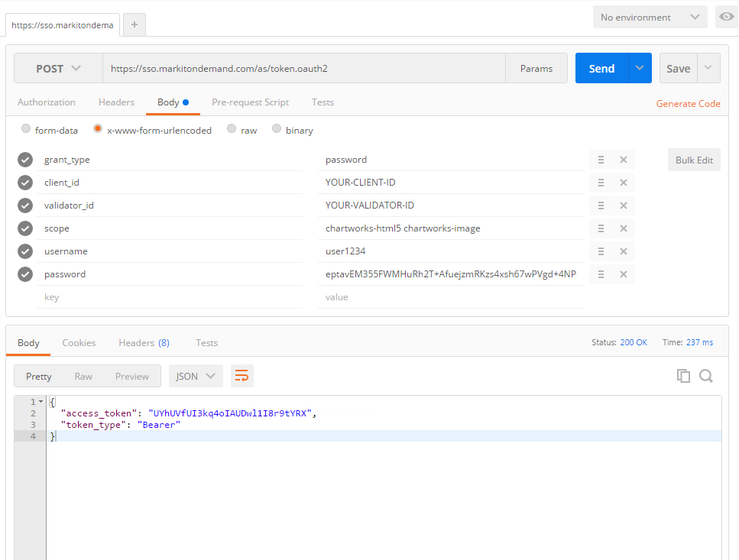Collapse the JSON object at line 1

(x=41, y=402)
